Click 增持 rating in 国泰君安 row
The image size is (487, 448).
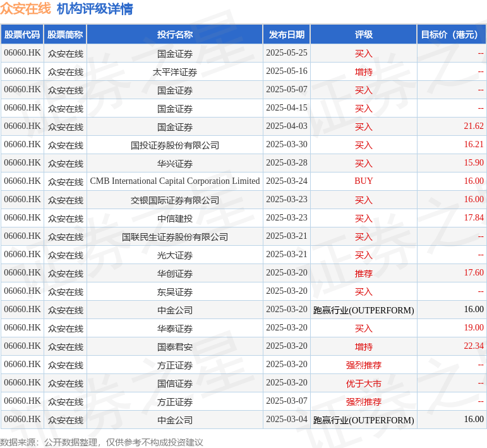[364, 347]
